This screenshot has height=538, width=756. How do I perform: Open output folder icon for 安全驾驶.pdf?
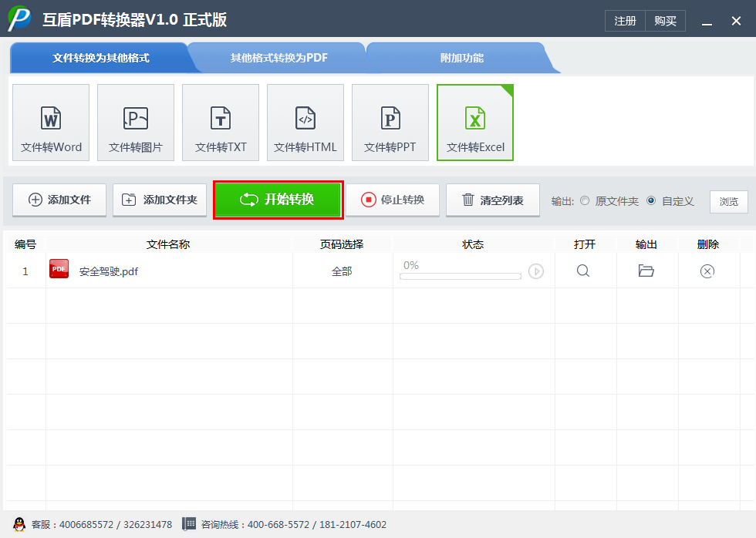[646, 271]
